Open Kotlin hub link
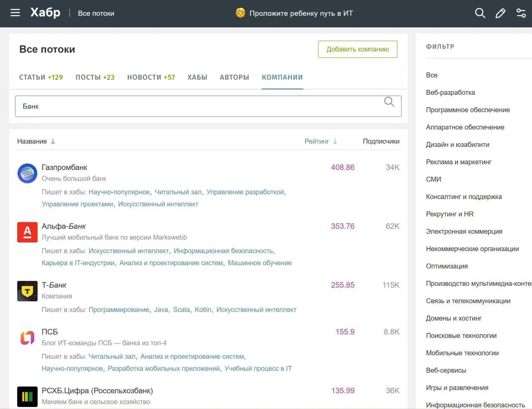 203,310
